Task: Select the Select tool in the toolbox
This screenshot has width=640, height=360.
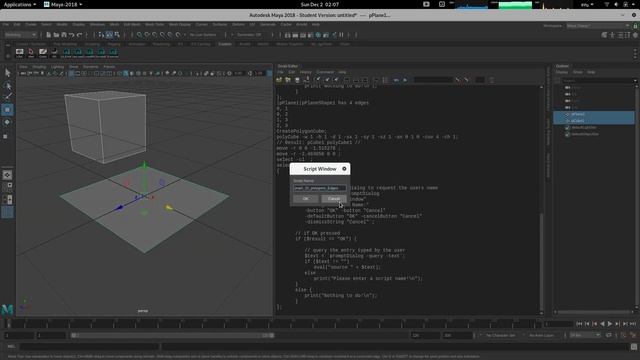Action: pos(7,73)
